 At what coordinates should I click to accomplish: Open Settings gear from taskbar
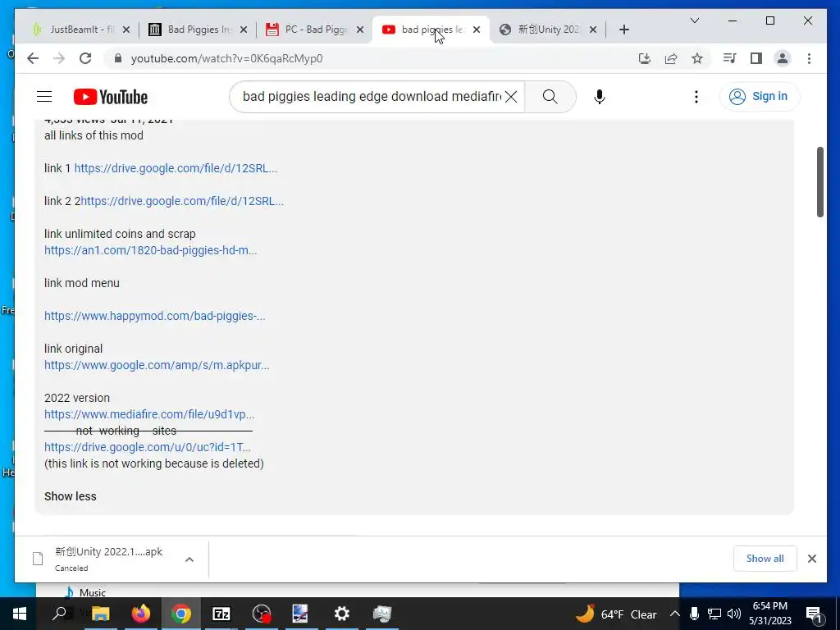click(x=342, y=614)
